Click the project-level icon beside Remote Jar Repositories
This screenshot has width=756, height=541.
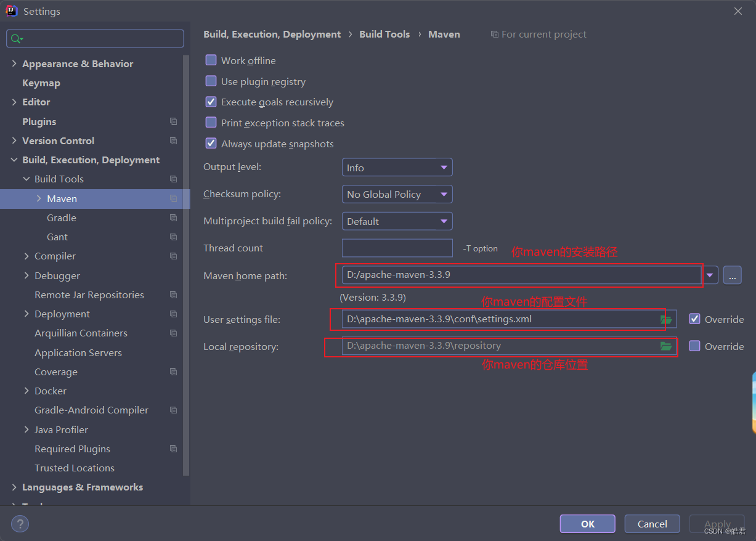(173, 295)
